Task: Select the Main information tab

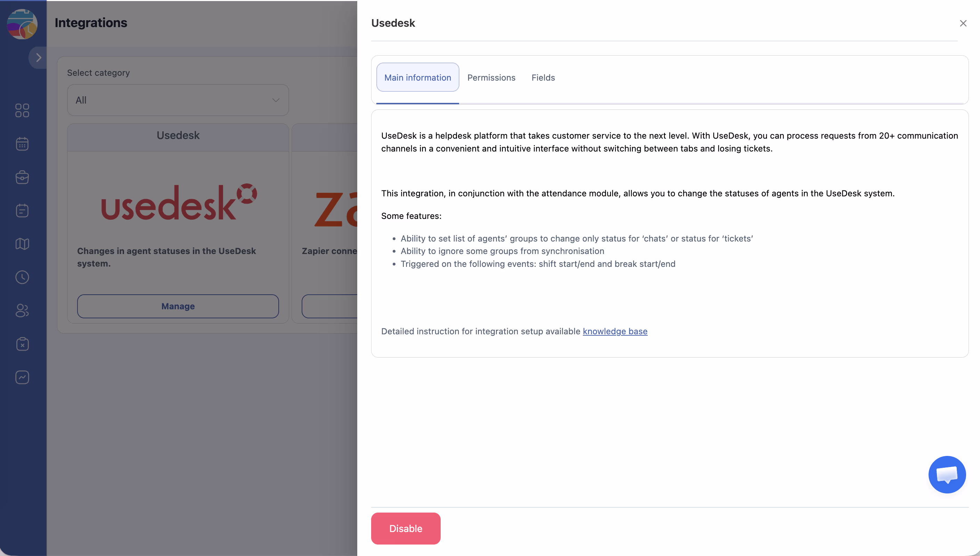Action: (x=418, y=77)
